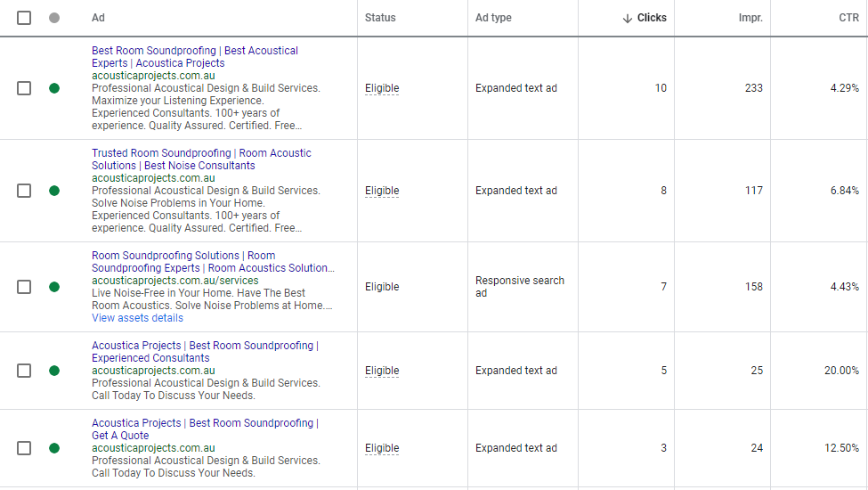This screenshot has width=868, height=490.
Task: Click status dot for Experienced Consultants ad
Action: coord(54,371)
